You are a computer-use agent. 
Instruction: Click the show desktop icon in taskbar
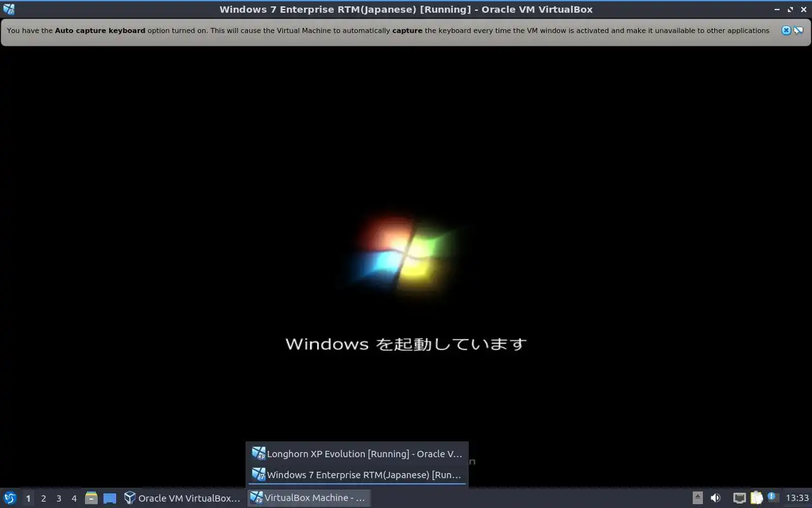[x=110, y=498]
